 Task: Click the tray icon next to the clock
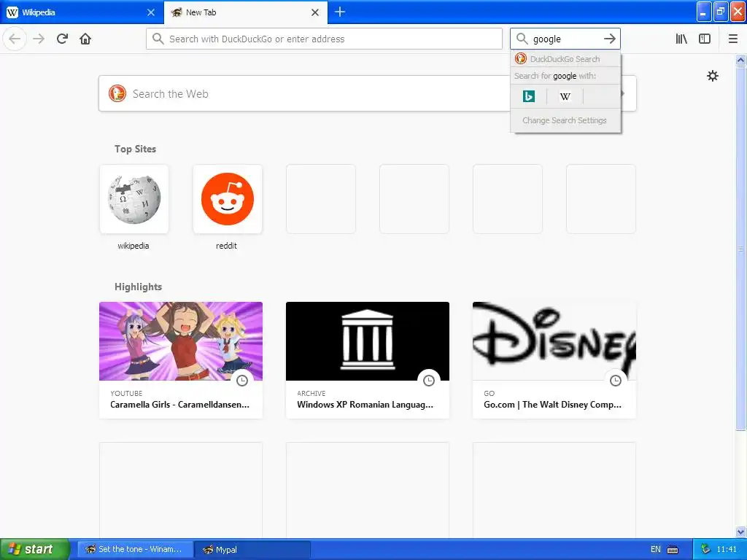click(x=705, y=549)
